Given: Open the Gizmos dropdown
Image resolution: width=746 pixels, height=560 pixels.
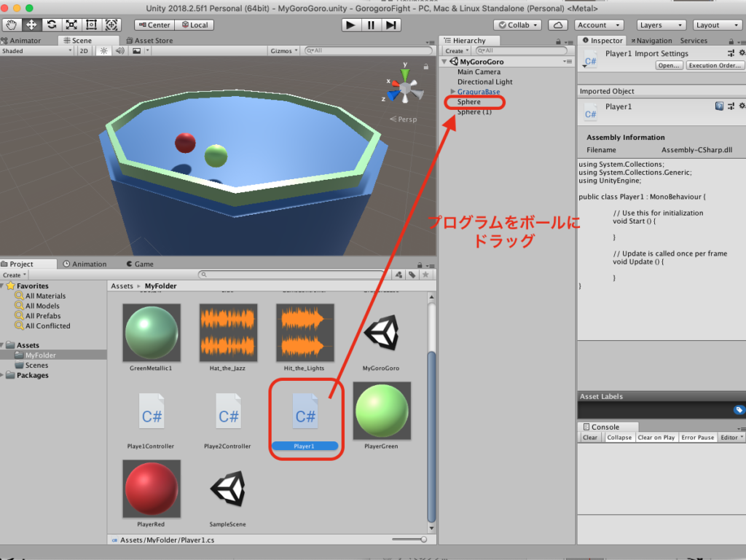Looking at the screenshot, I should (x=284, y=51).
